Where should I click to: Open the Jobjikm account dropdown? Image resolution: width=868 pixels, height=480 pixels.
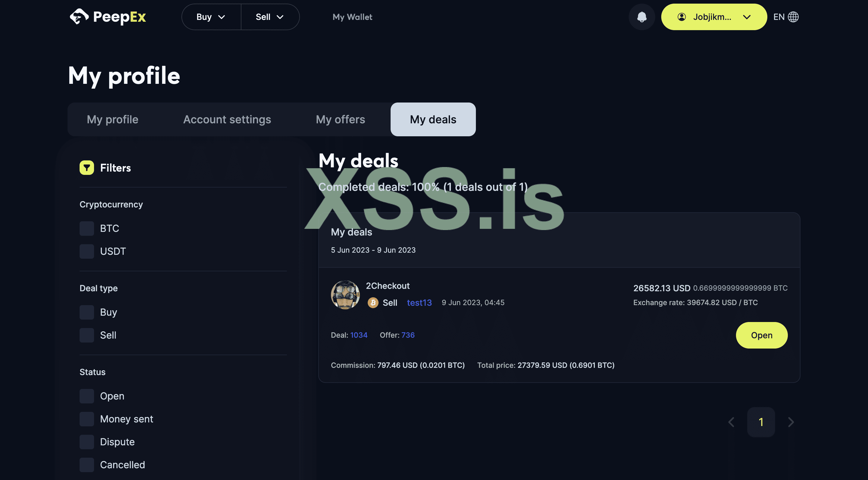714,17
